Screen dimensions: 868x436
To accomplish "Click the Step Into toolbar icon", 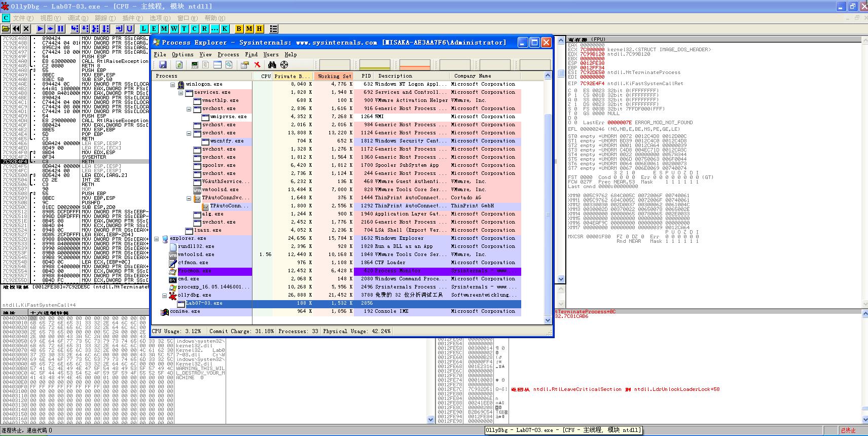I will (x=75, y=29).
